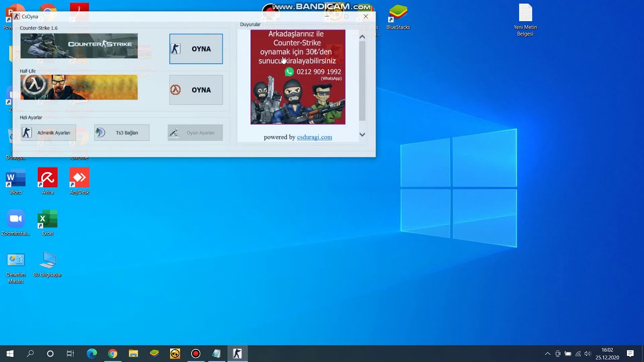Open the red server rental announcement image

[298, 77]
